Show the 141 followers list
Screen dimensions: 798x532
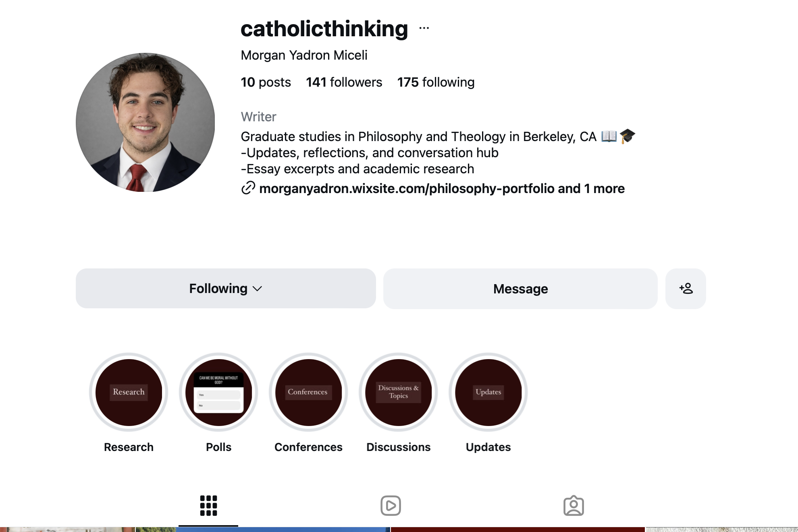pos(344,82)
